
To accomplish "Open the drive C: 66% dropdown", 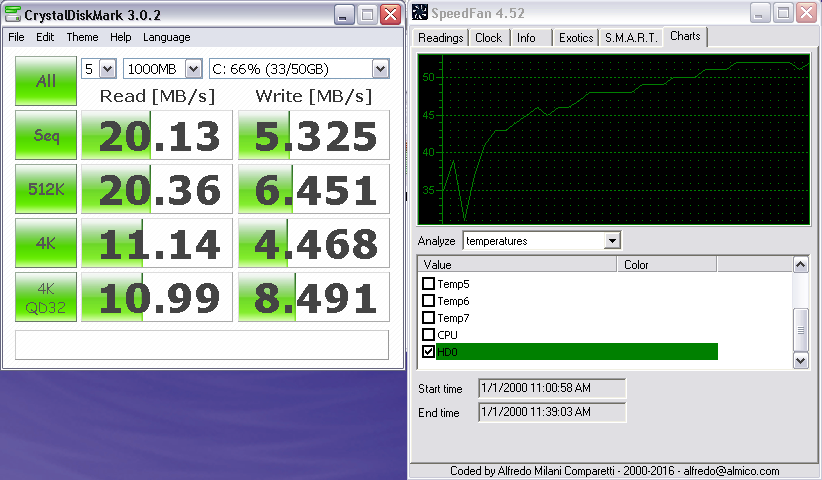I will pyautogui.click(x=380, y=69).
